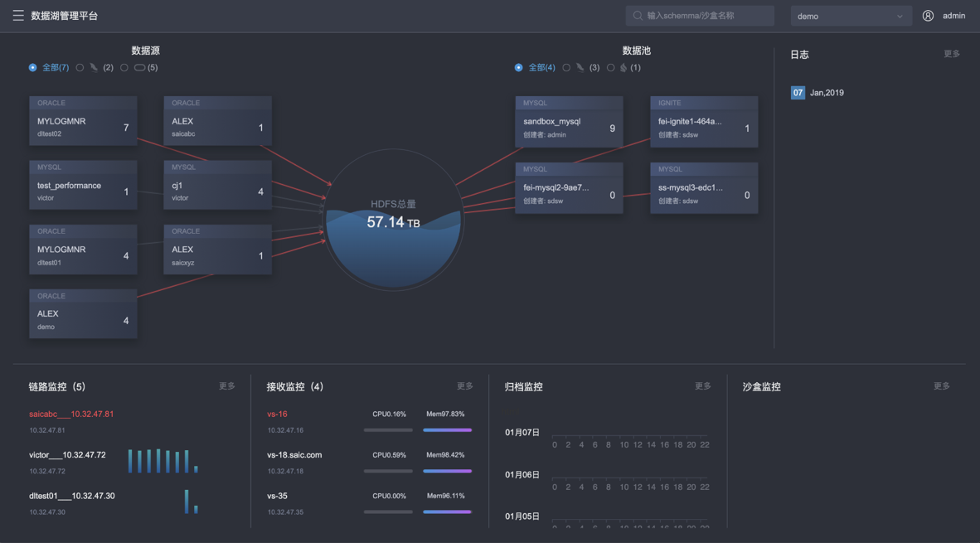
Task: Open the hamburger menu icon
Action: pyautogui.click(x=18, y=16)
